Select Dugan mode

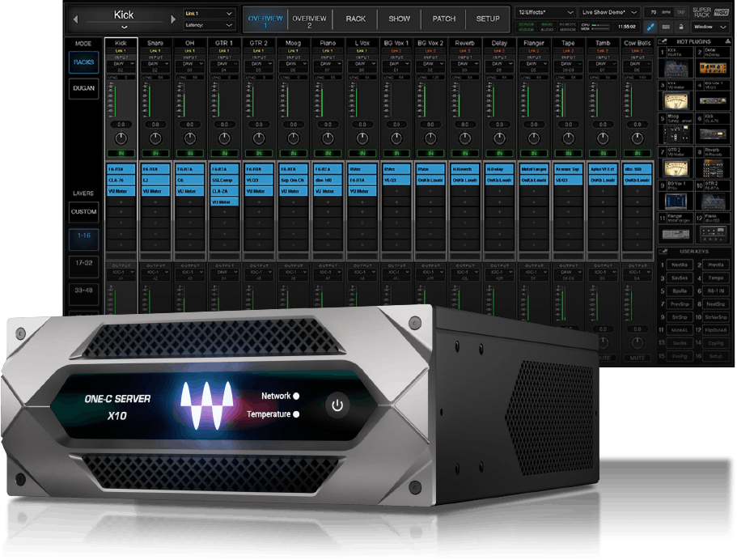83,88
